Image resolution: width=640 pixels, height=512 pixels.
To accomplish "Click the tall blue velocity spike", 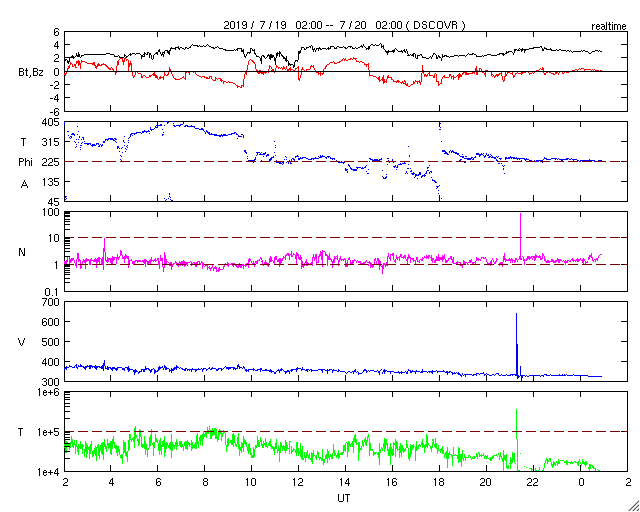I will point(517,343).
